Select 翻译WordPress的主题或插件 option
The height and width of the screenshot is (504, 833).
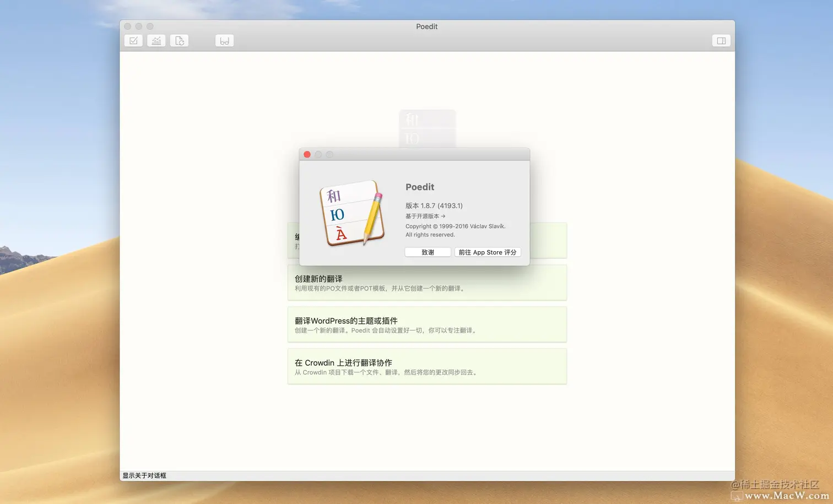click(x=427, y=324)
